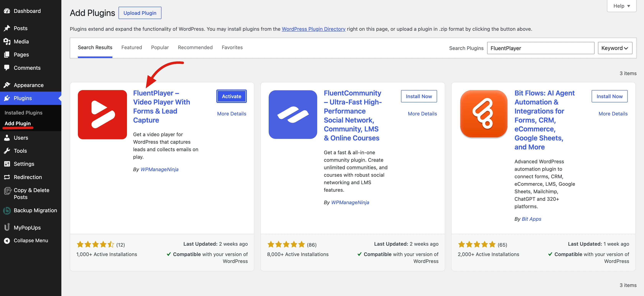Click the FluentCommunity blue plugin logo
The height and width of the screenshot is (296, 644).
(x=293, y=115)
